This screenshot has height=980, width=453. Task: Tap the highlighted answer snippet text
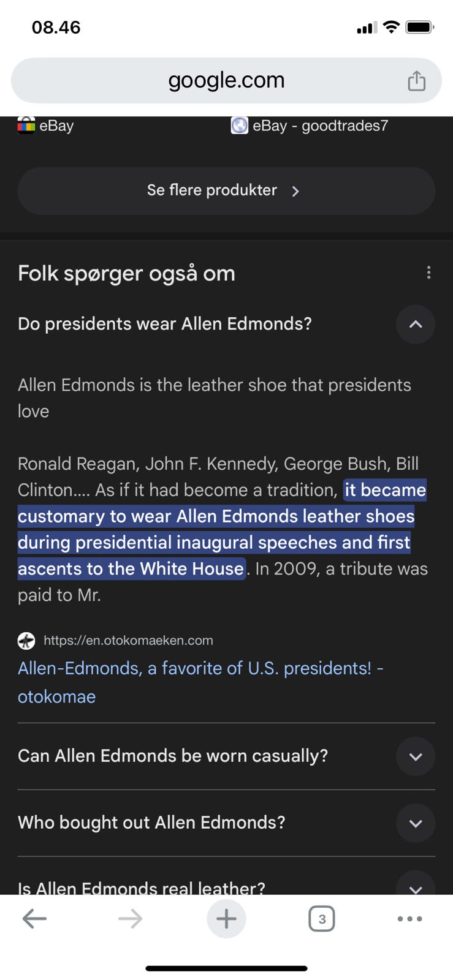pyautogui.click(x=215, y=529)
